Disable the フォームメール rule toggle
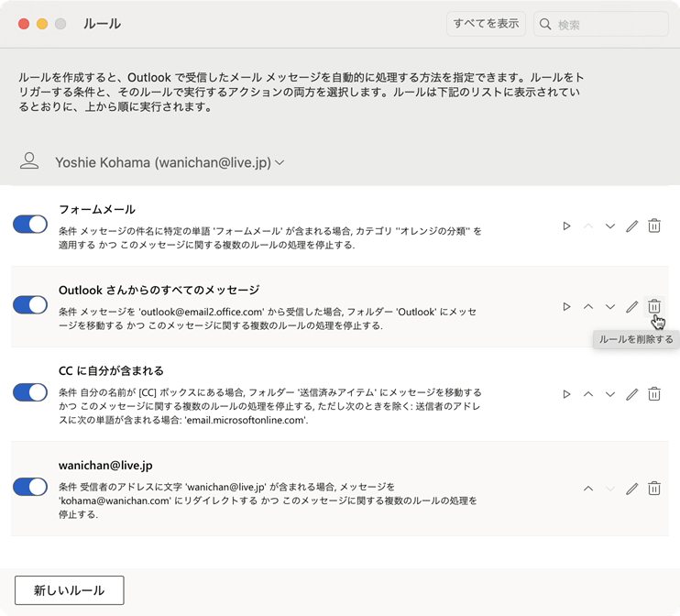This screenshot has height=616, width=680. pos(30,225)
